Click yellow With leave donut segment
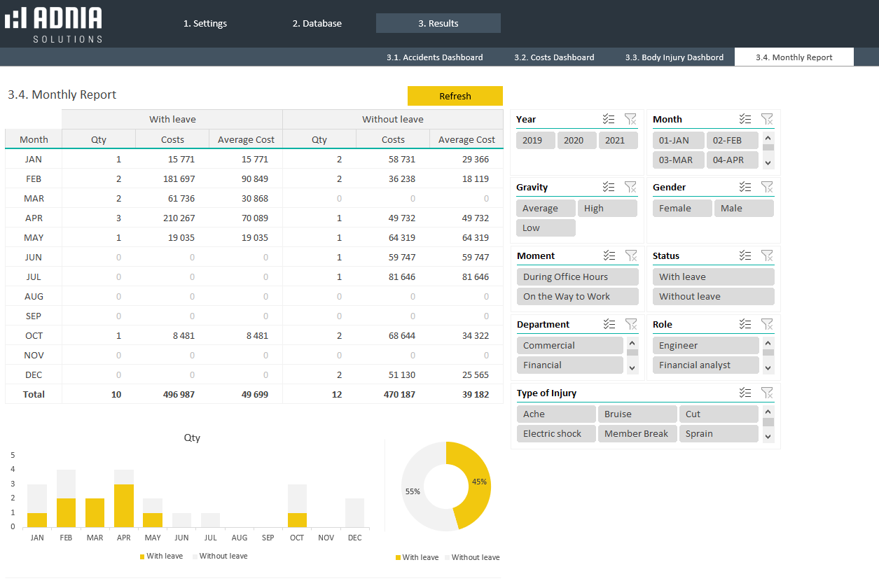This screenshot has height=588, width=879. point(475,480)
